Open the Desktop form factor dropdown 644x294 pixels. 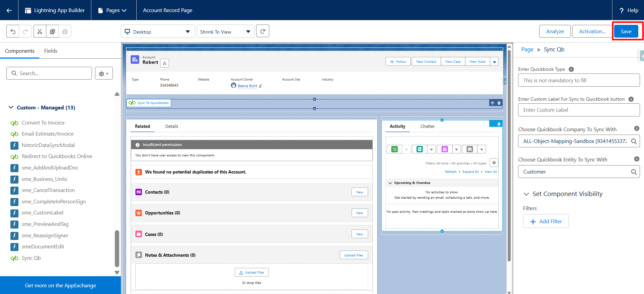pyautogui.click(x=157, y=32)
